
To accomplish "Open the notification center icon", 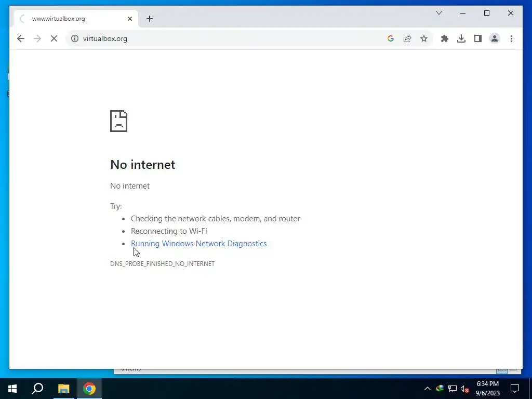I will (515, 389).
